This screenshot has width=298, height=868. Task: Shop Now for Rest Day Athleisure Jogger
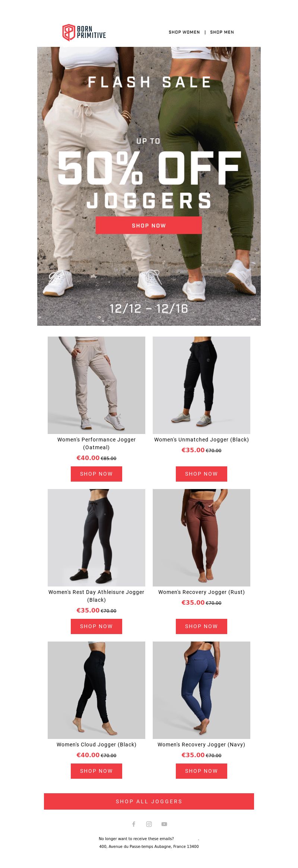[x=96, y=626]
